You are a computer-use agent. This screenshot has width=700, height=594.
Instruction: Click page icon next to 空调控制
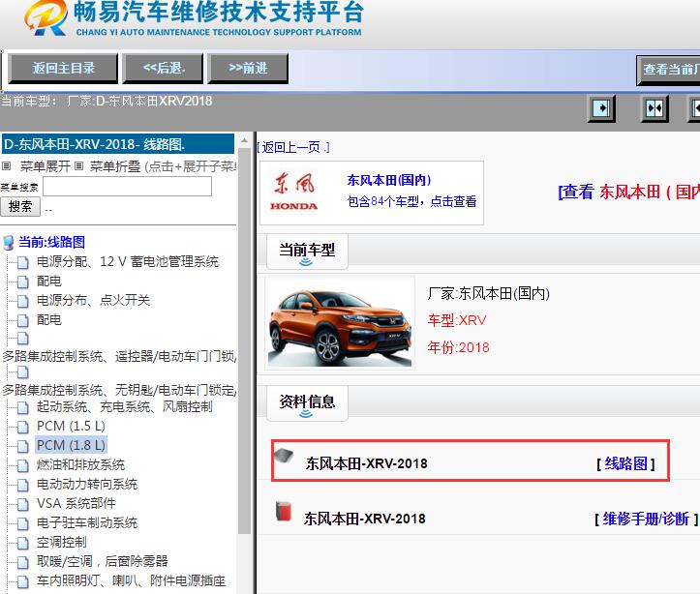(23, 543)
